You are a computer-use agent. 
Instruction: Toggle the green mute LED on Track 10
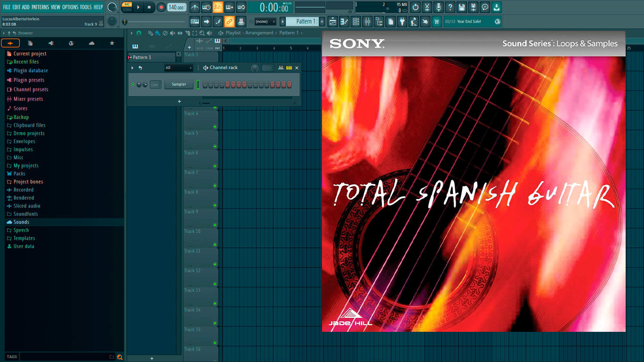point(215,245)
